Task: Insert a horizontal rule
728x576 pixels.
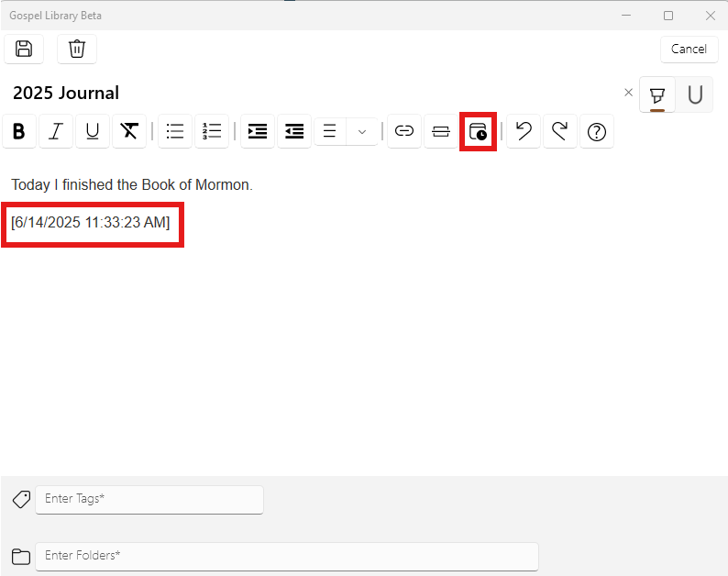Action: (x=441, y=131)
